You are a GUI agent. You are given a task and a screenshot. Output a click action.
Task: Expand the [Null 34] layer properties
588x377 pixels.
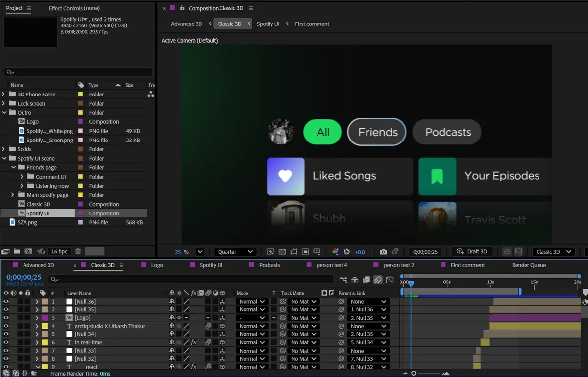coord(37,334)
